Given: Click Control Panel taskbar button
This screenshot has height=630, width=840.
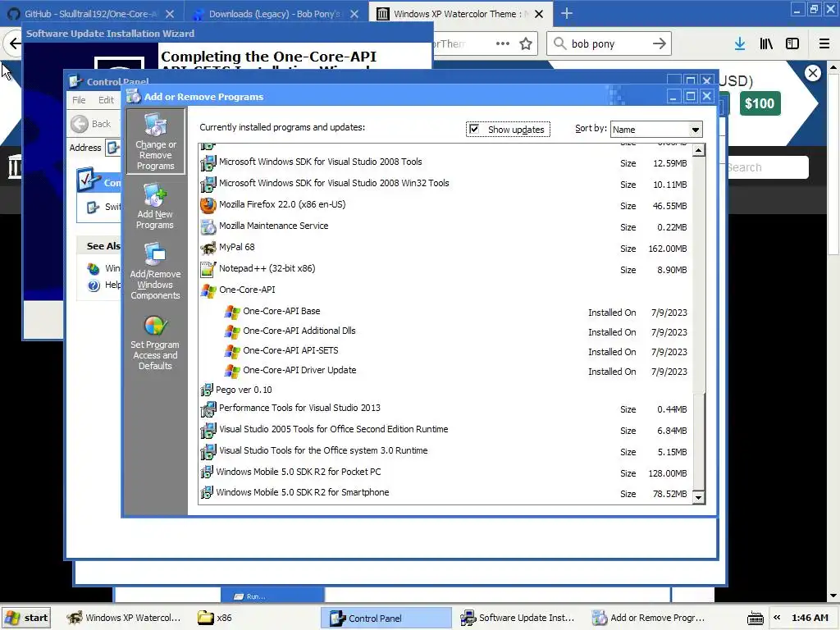Looking at the screenshot, I should coord(387,618).
